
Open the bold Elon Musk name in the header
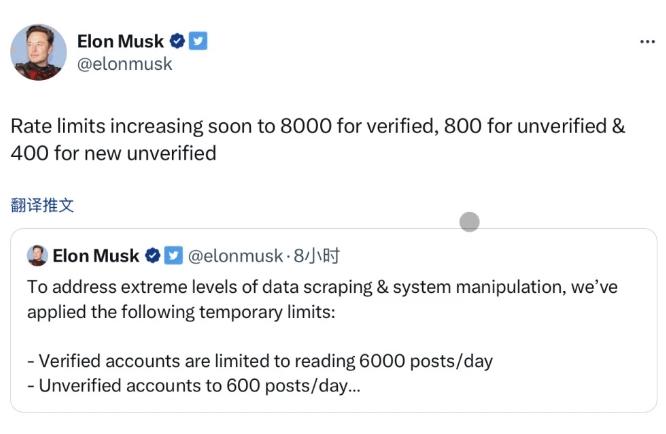[x=120, y=41]
